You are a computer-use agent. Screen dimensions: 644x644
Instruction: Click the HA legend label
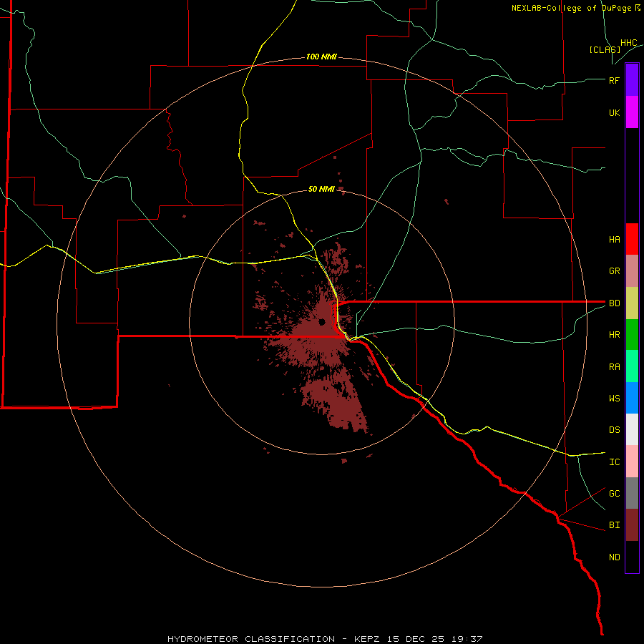(614, 239)
